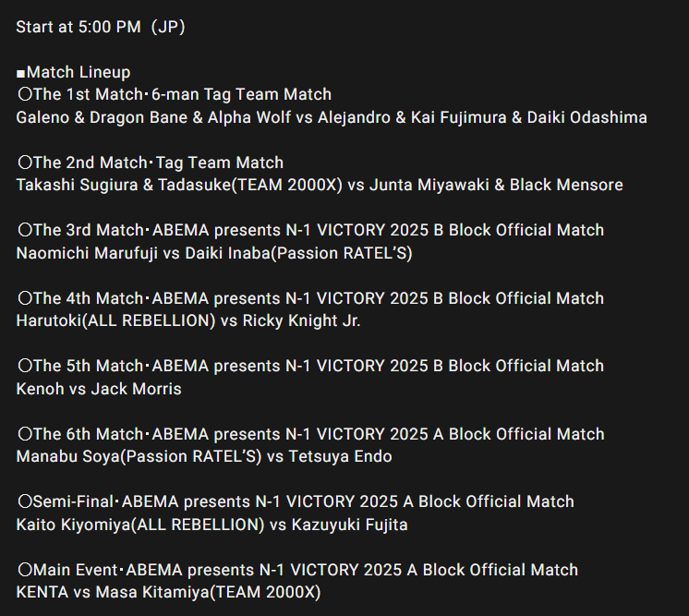Click the circle bullet before Semi-Final
This screenshot has height=616, width=689.
[x=25, y=501]
